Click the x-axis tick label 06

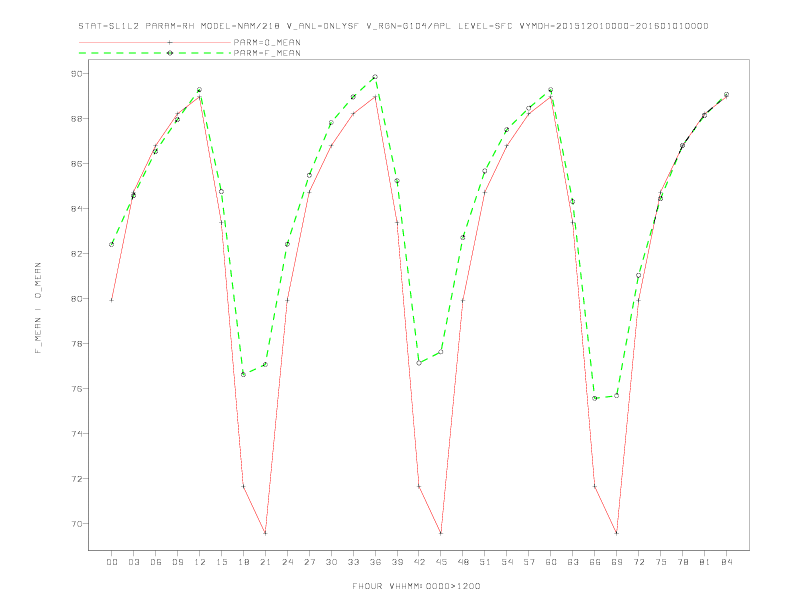click(x=156, y=562)
